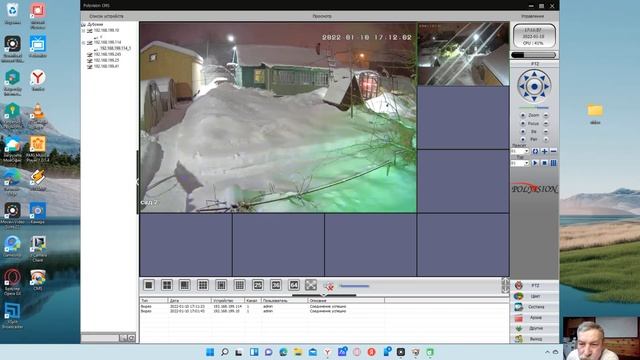Screen dimensions: 640x360
Task: Move camera down-right with PTZ arrow
Action: click(543, 95)
